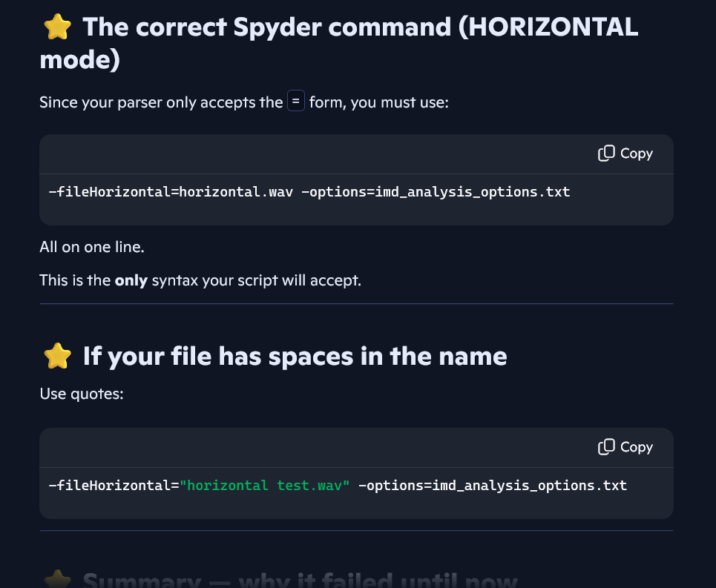Screen dimensions: 716x588
Task: Click the bold word "only" in the syntax sentence
Action: [x=131, y=281]
